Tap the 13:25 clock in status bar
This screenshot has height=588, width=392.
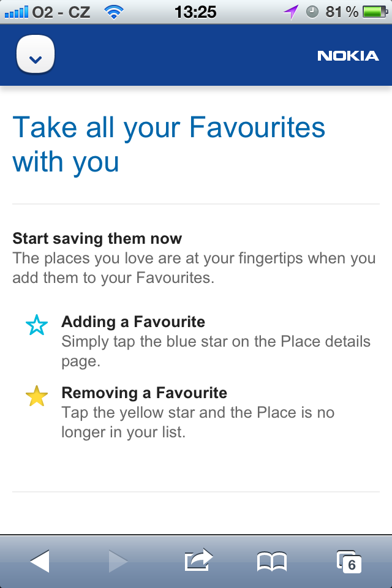(196, 12)
